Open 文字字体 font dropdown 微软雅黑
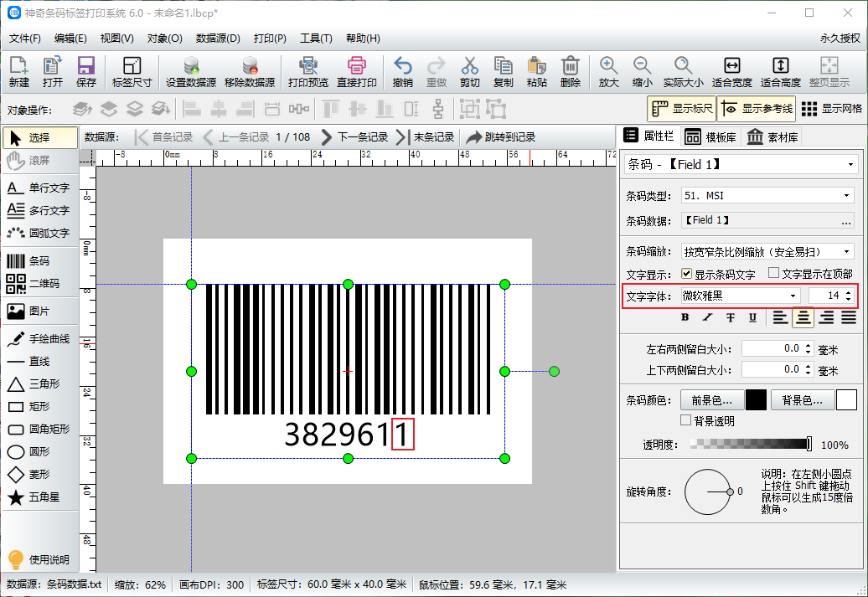This screenshot has width=868, height=597. 740,296
